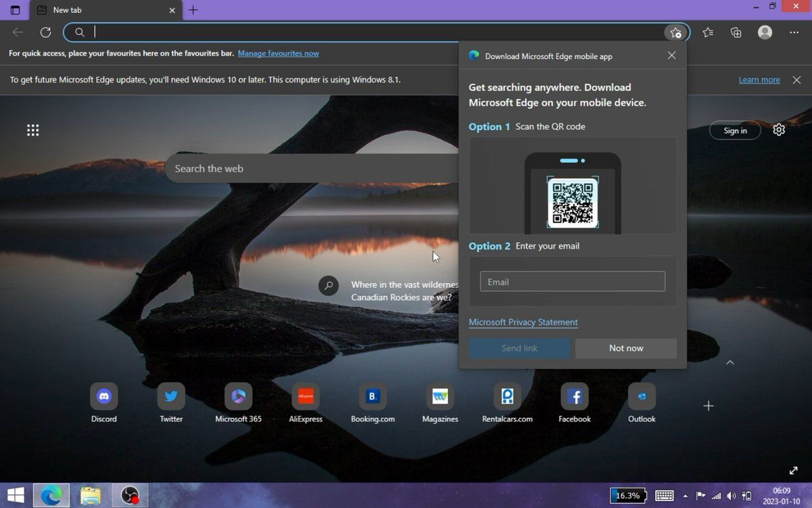Collapse the quick links with chevron

(729, 363)
